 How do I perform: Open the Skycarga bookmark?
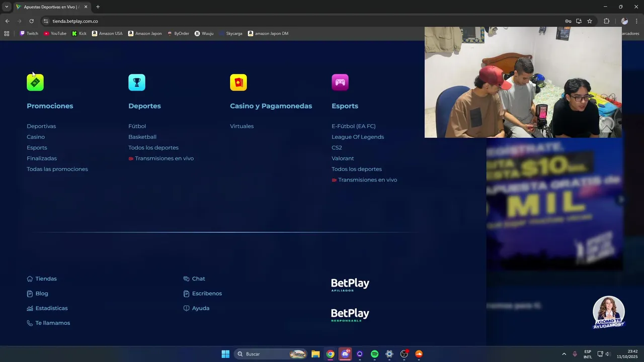click(x=230, y=34)
